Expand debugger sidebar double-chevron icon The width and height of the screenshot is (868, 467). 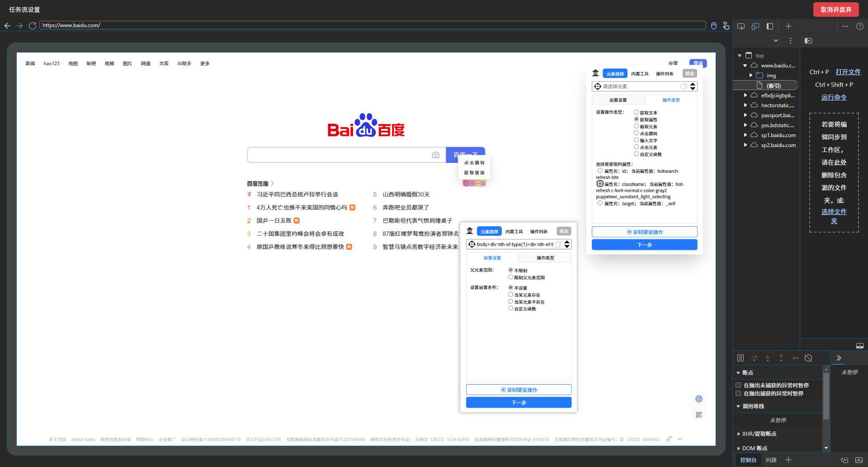click(839, 358)
